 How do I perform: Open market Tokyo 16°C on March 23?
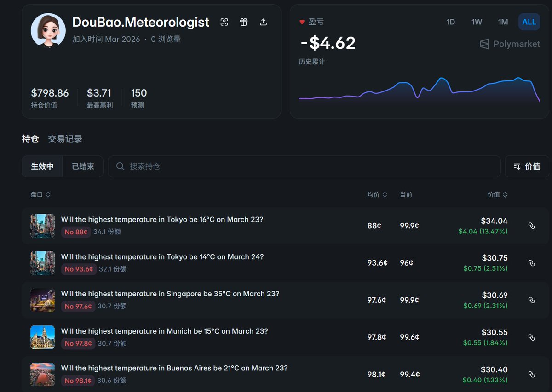[x=162, y=220]
